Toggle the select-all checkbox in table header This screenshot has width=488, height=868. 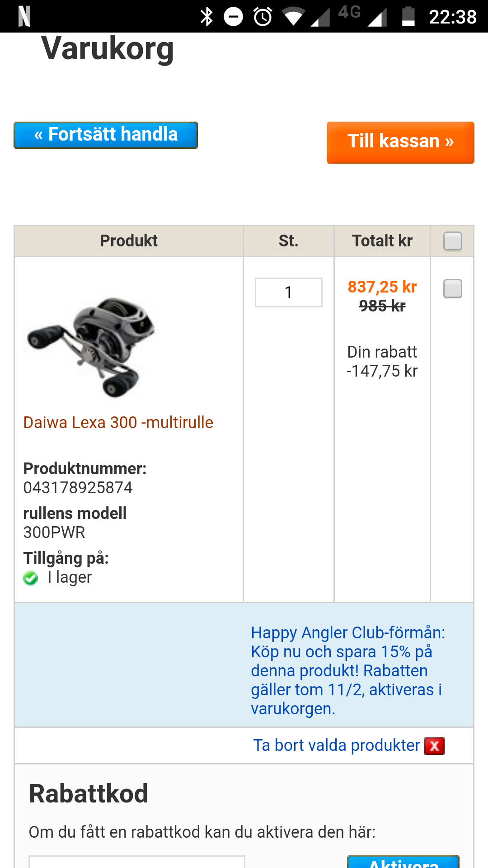(452, 241)
